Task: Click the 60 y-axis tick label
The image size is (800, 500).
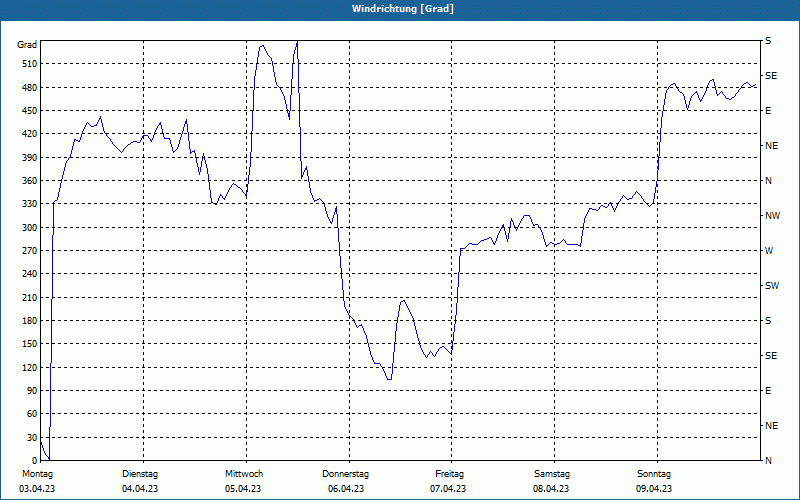Action: point(33,414)
